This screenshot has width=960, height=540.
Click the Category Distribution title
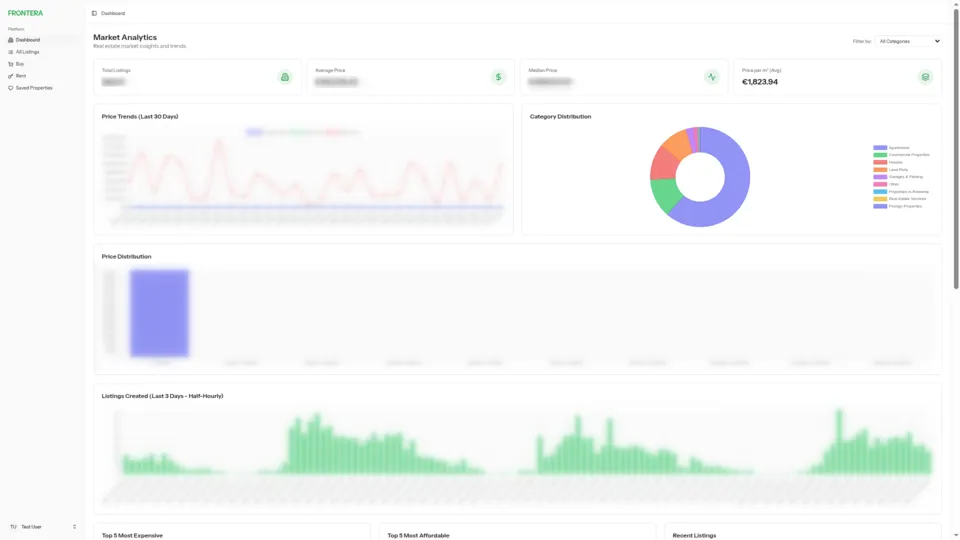(x=560, y=116)
